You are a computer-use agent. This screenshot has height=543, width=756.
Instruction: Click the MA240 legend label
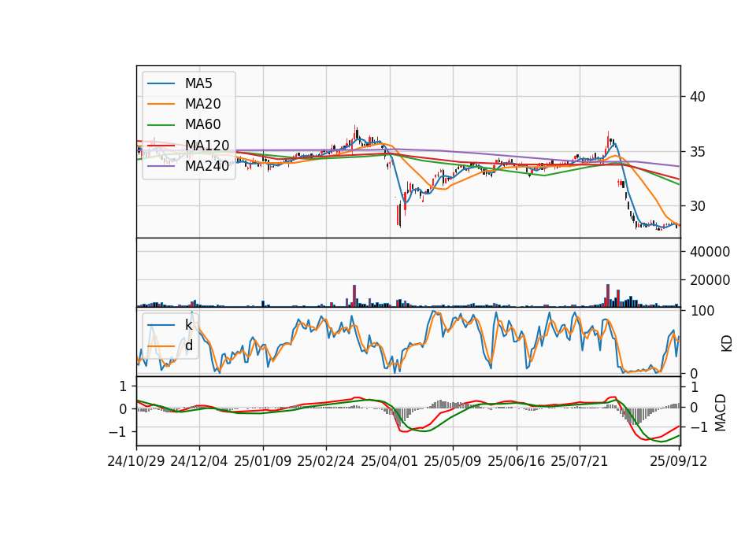[207, 166]
